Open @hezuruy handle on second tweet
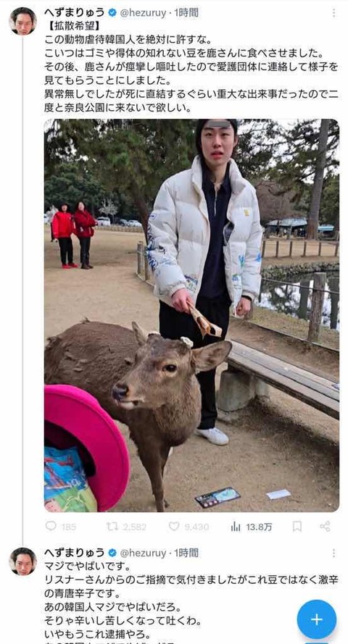 (x=143, y=553)
